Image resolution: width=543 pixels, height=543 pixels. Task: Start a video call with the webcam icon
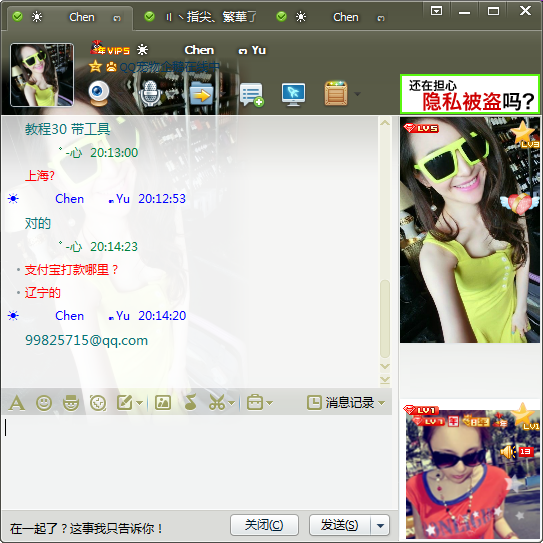pos(99,93)
